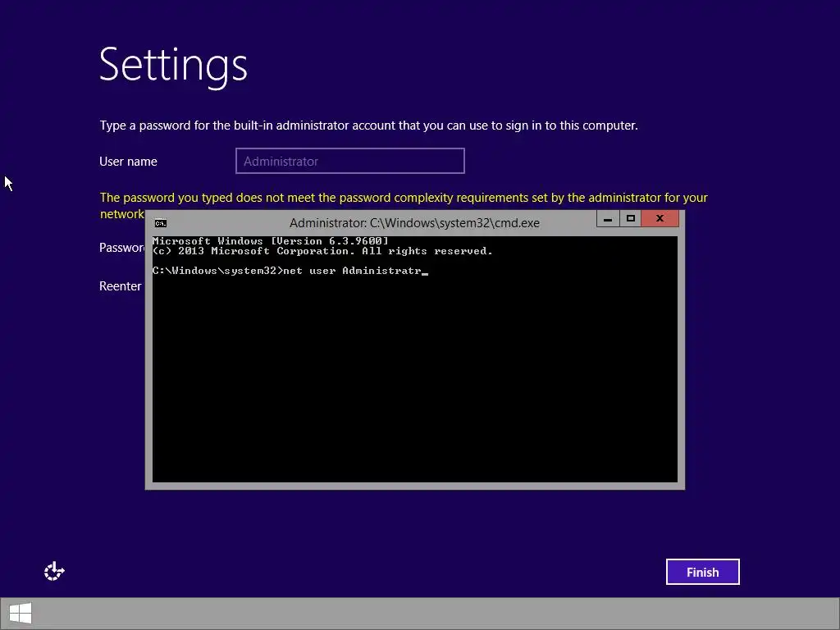840x630 pixels.
Task: Click the cmd.exe title bar icon
Action: click(x=160, y=223)
